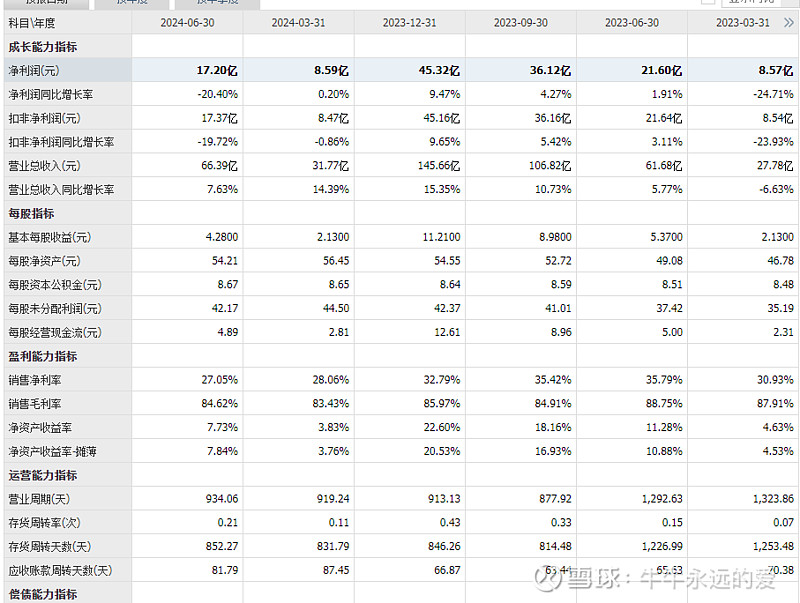The image size is (800, 603).
Task: Click the 销售毛利率 value 88.75%
Action: tap(664, 404)
